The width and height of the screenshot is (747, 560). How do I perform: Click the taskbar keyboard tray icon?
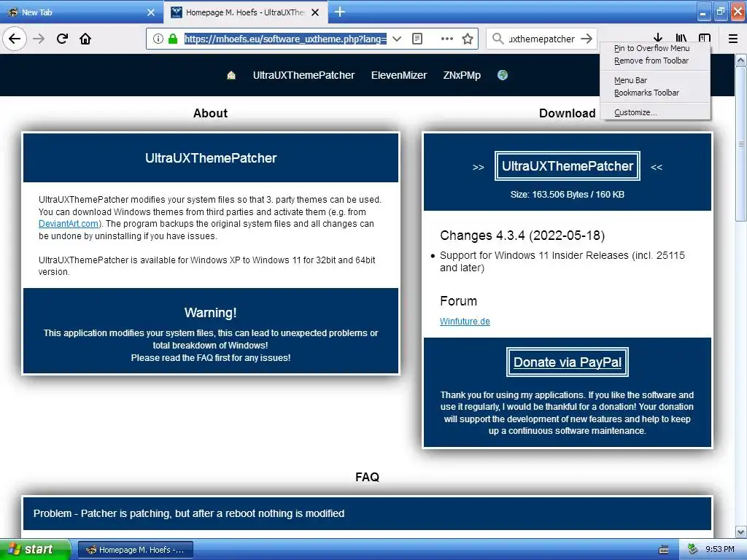664,550
